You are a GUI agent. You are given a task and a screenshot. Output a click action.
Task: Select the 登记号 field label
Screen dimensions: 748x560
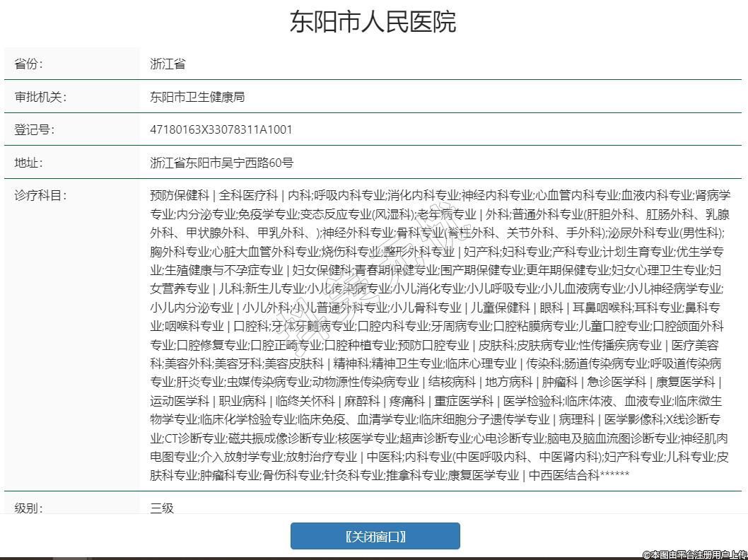click(34, 129)
